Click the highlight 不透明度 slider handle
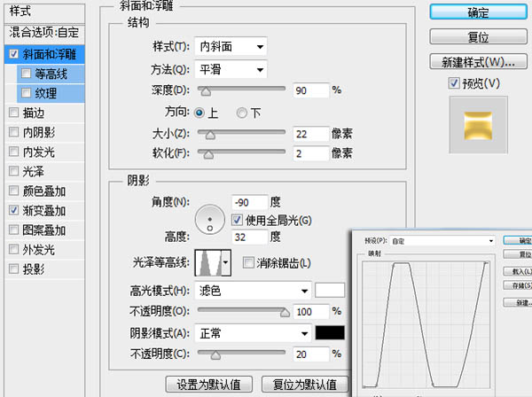 (285, 313)
